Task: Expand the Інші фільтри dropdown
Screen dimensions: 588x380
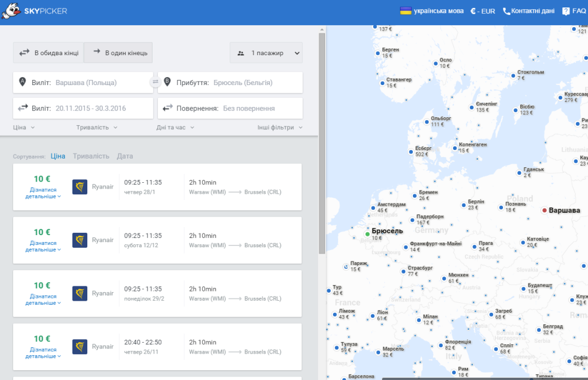Action: (x=280, y=127)
